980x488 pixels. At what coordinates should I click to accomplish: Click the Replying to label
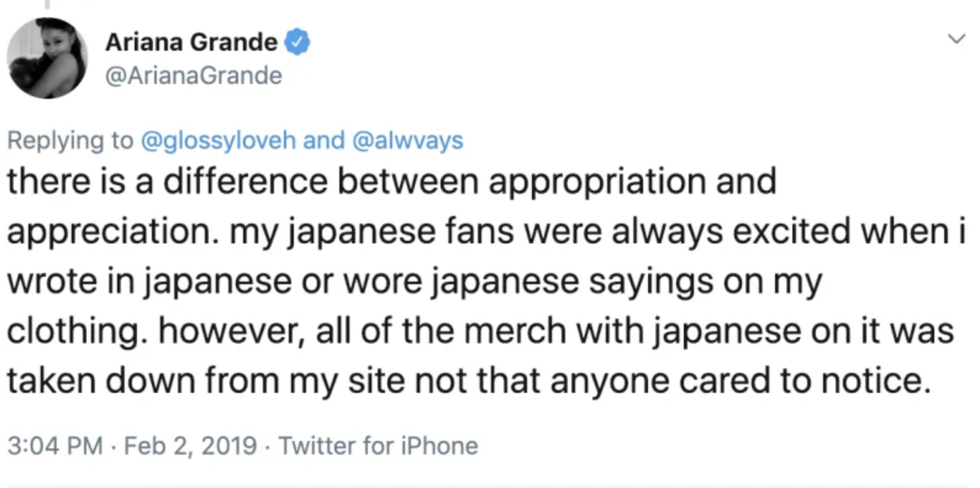point(68,140)
